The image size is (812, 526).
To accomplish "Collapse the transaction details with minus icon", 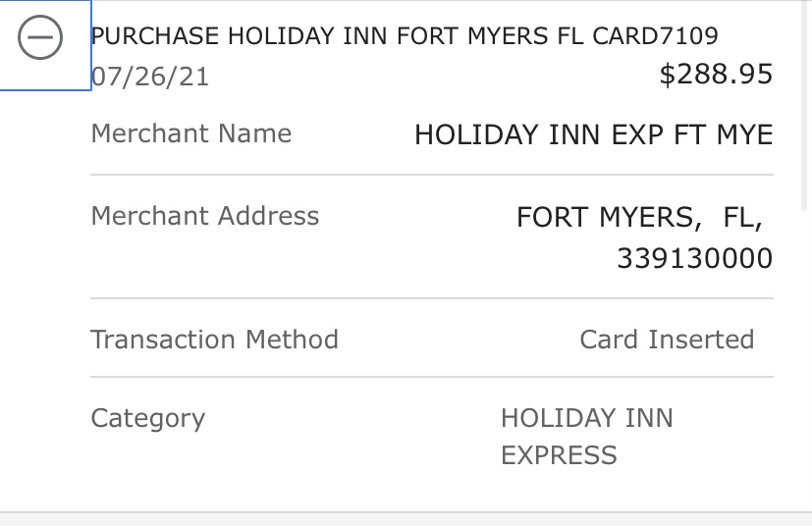I will [40, 39].
